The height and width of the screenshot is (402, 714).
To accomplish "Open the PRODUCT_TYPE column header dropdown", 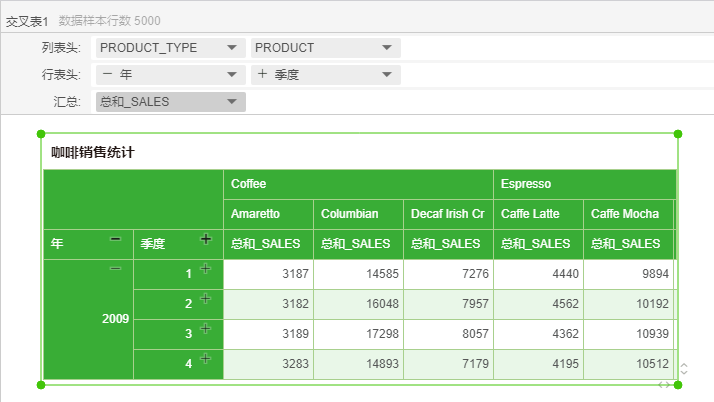I will pos(232,48).
